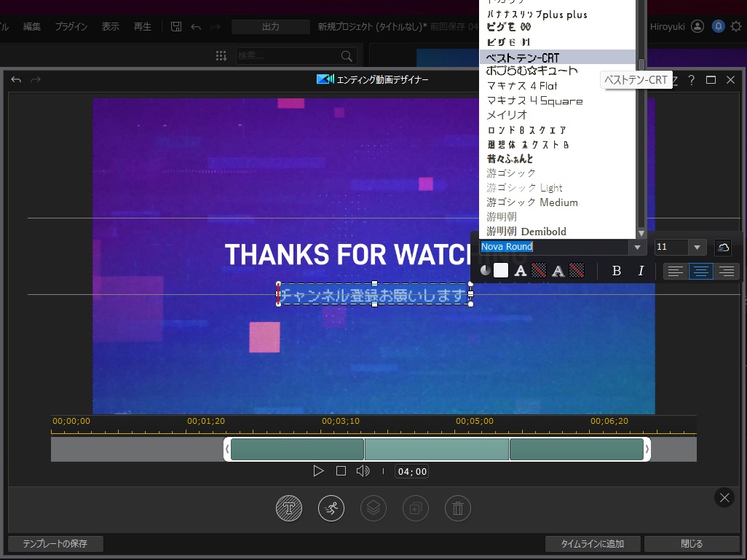Click the font face color A icon
This screenshot has height=560, width=747.
tap(521, 271)
